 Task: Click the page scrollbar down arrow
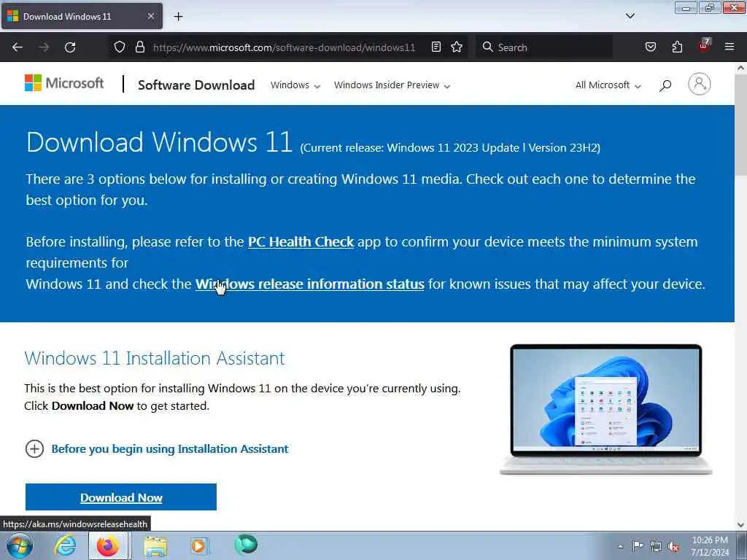point(741,525)
